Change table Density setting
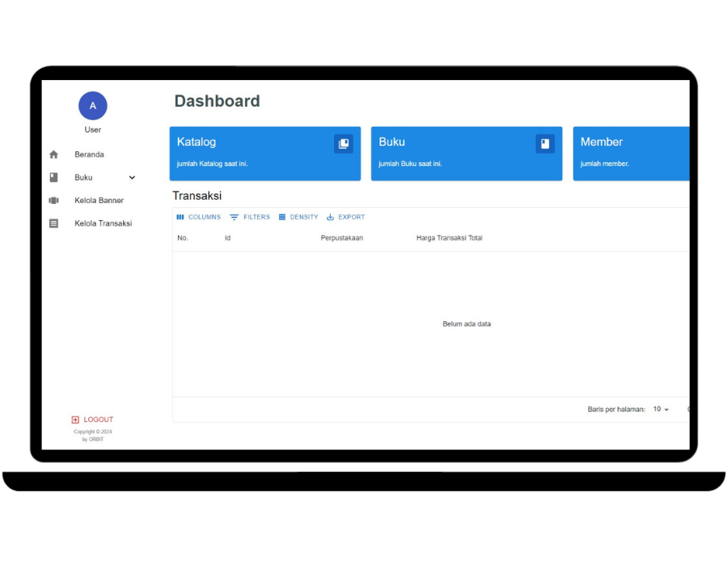This screenshot has height=565, width=728. click(298, 217)
